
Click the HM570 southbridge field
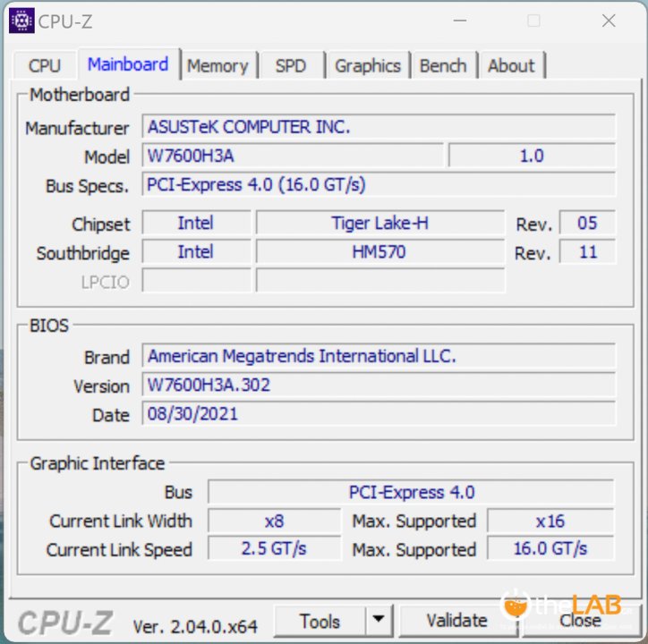pyautogui.click(x=380, y=251)
